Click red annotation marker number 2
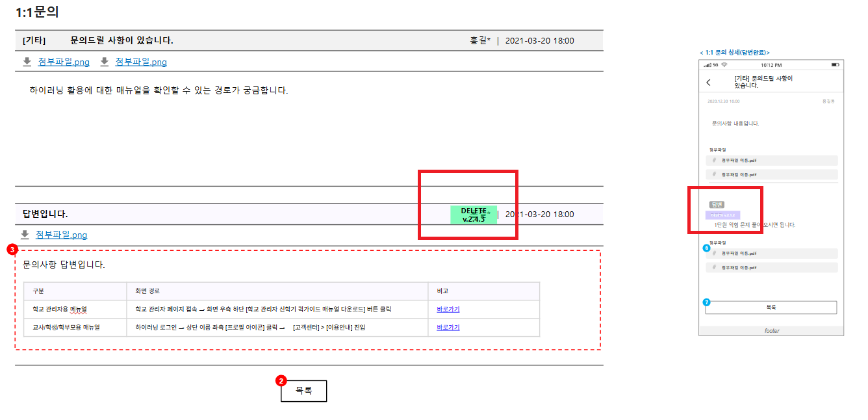Screen dimensions: 868x420 (x=281, y=380)
